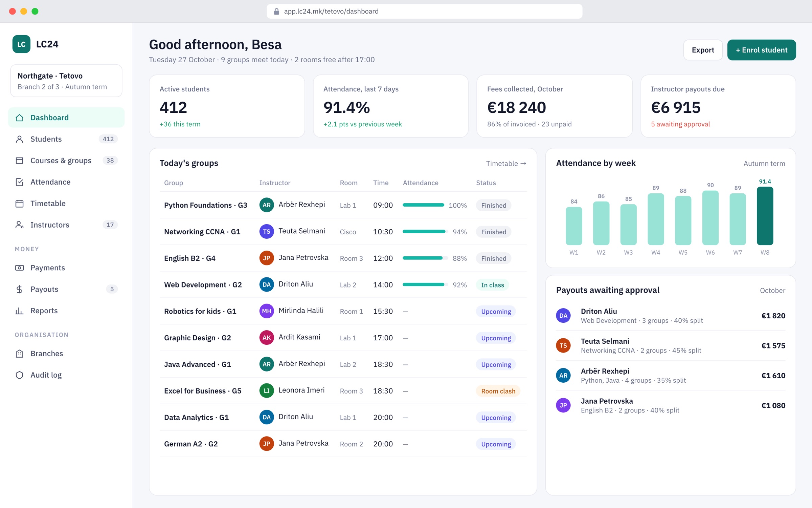Click the Timetable calendar icon
Image resolution: width=812 pixels, height=508 pixels.
click(20, 203)
